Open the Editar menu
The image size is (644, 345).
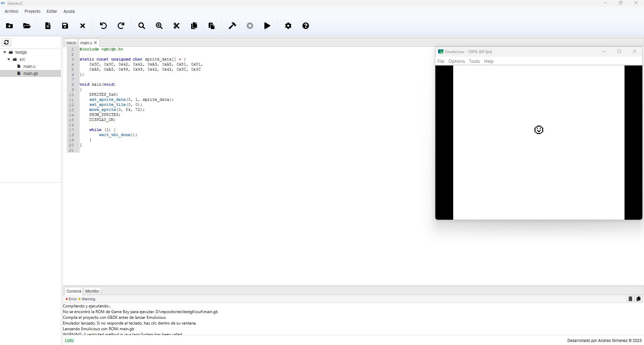(x=52, y=11)
